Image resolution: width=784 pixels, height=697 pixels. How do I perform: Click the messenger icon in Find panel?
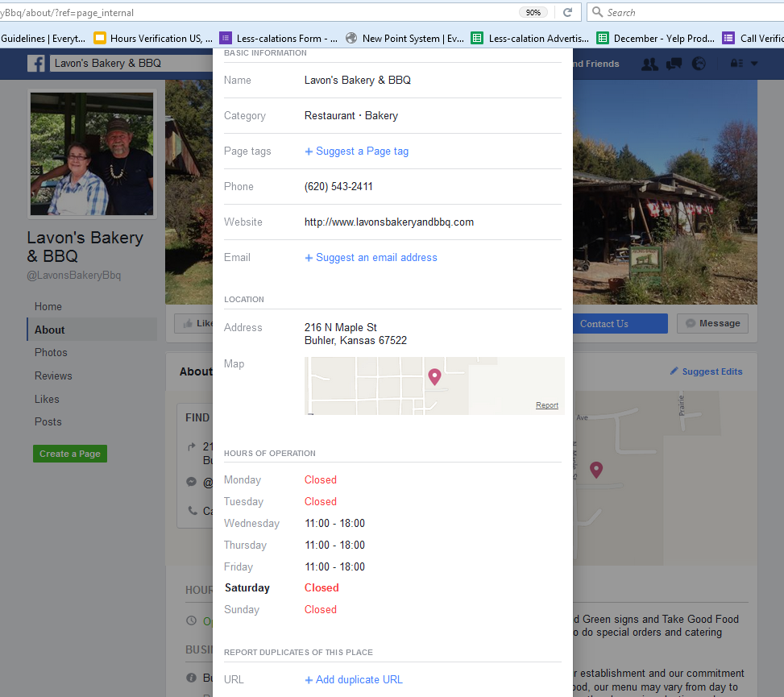tap(191, 482)
